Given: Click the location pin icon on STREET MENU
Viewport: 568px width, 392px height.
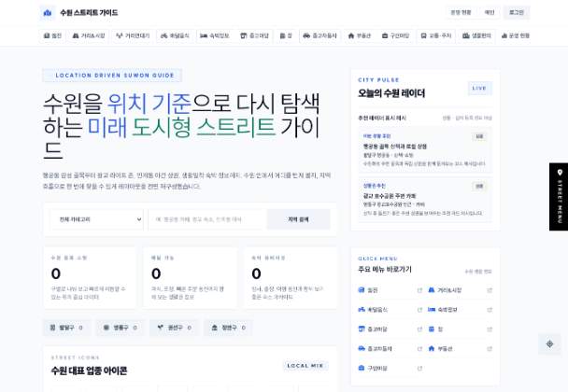Looking at the screenshot, I should click(x=560, y=173).
